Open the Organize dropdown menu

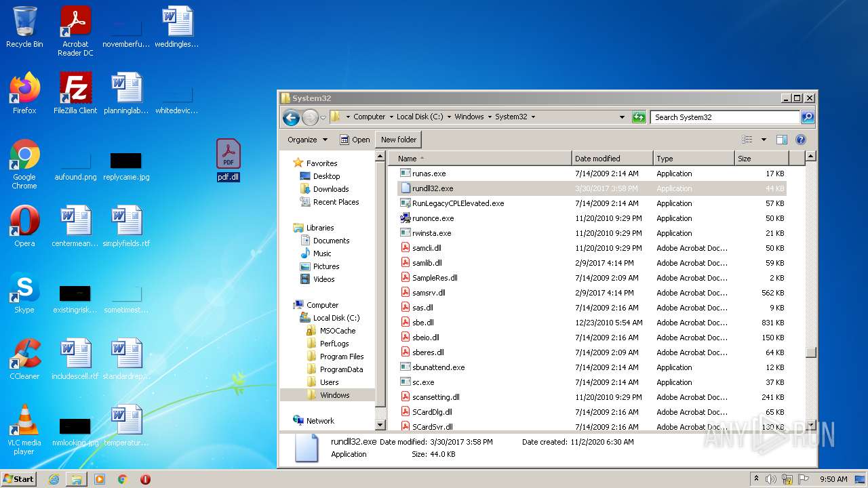[x=307, y=140]
